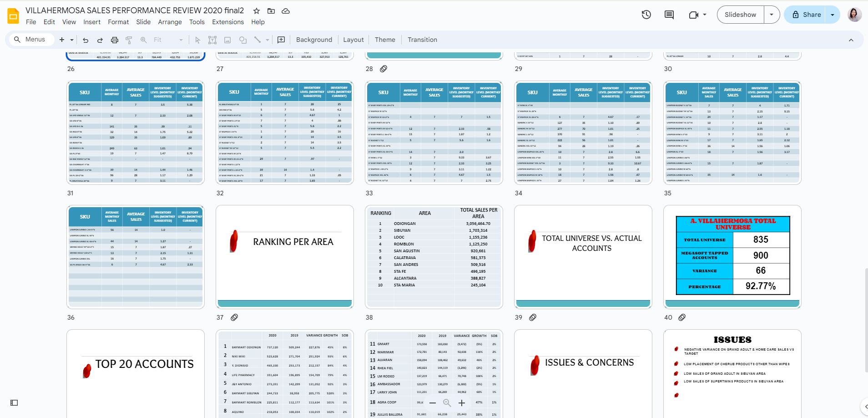The width and height of the screenshot is (868, 418).
Task: Open Slideshow options dropdown arrow
Action: pos(772,15)
